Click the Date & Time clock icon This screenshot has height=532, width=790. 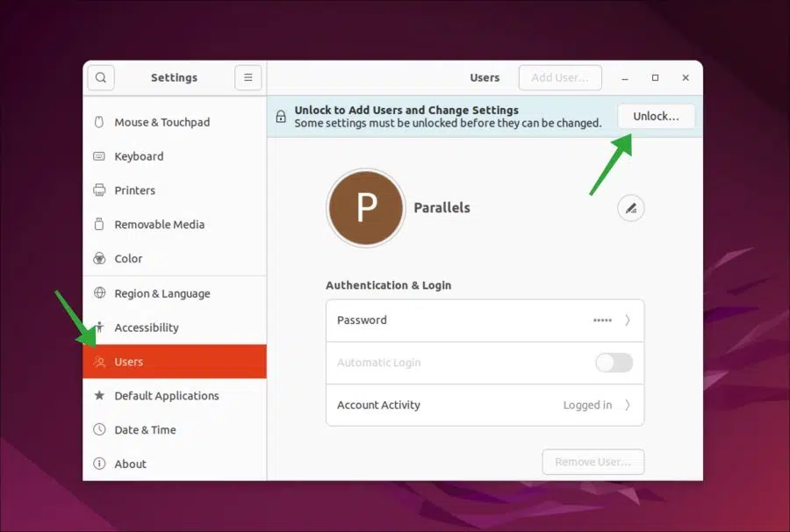[99, 430]
